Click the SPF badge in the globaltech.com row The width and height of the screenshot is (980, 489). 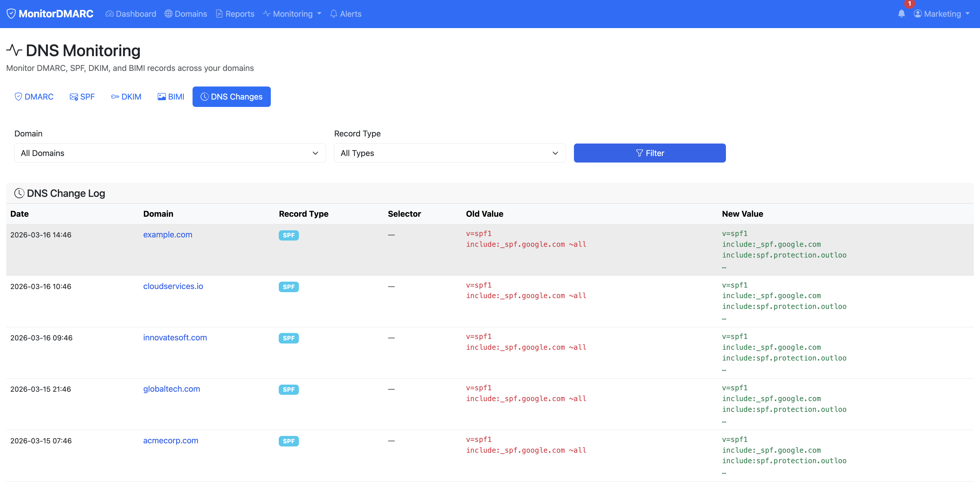click(x=289, y=390)
